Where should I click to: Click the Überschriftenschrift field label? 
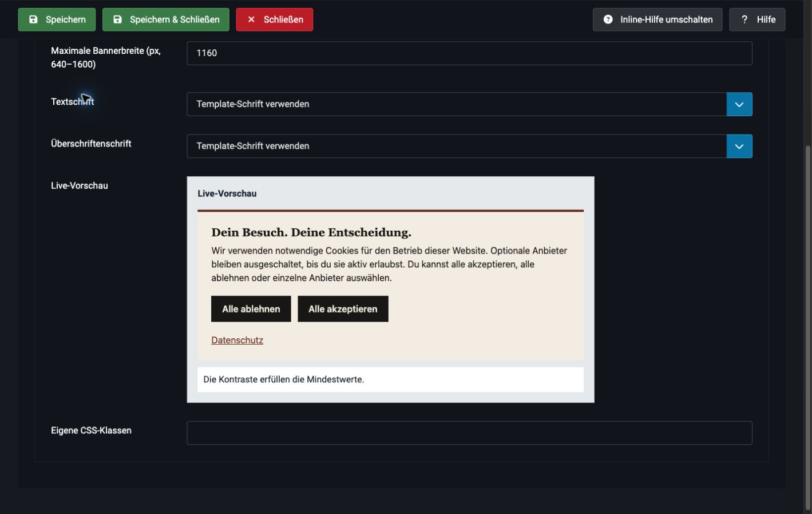91,144
